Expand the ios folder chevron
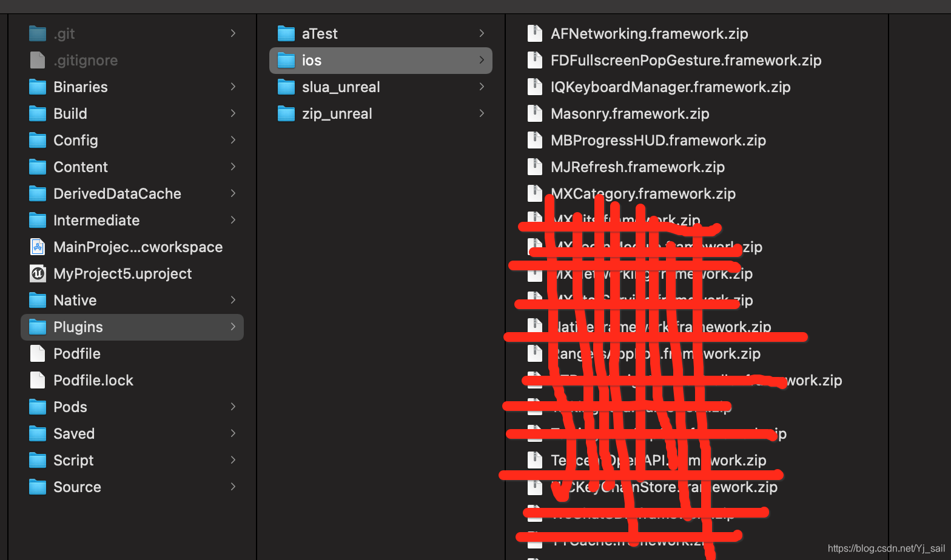Image resolution: width=951 pixels, height=560 pixels. pos(482,60)
